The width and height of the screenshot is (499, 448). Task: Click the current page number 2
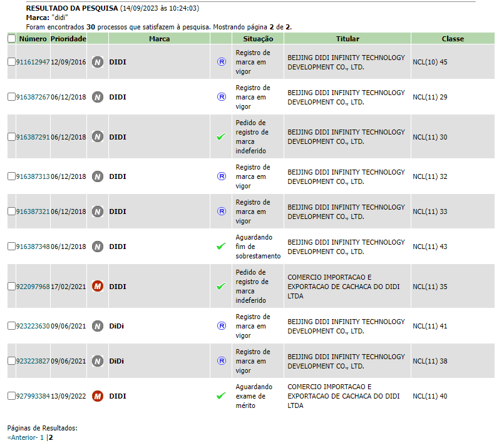pyautogui.click(x=51, y=437)
